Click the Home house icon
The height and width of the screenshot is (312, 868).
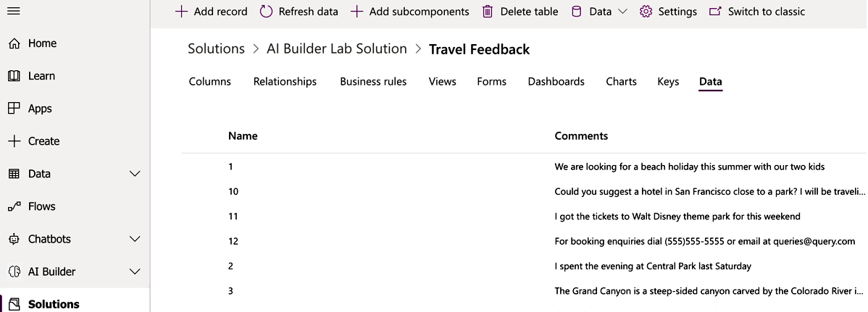[14, 43]
